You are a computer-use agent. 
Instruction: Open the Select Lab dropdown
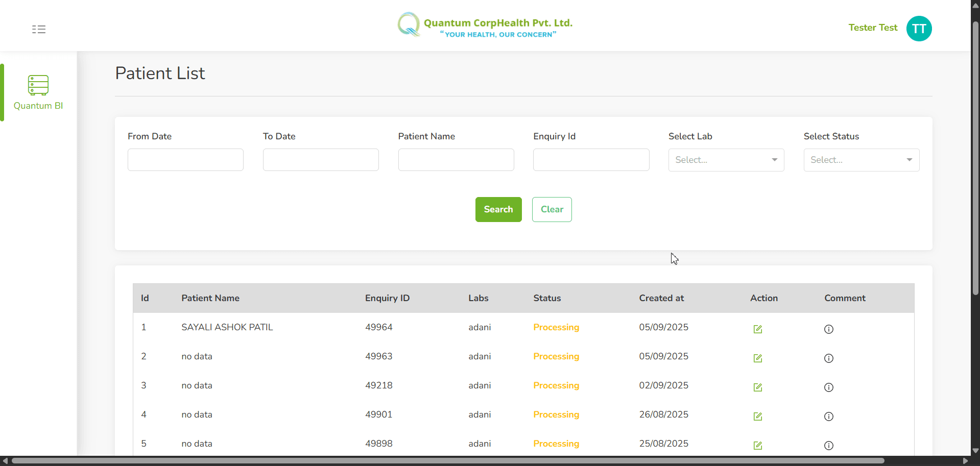(x=726, y=160)
